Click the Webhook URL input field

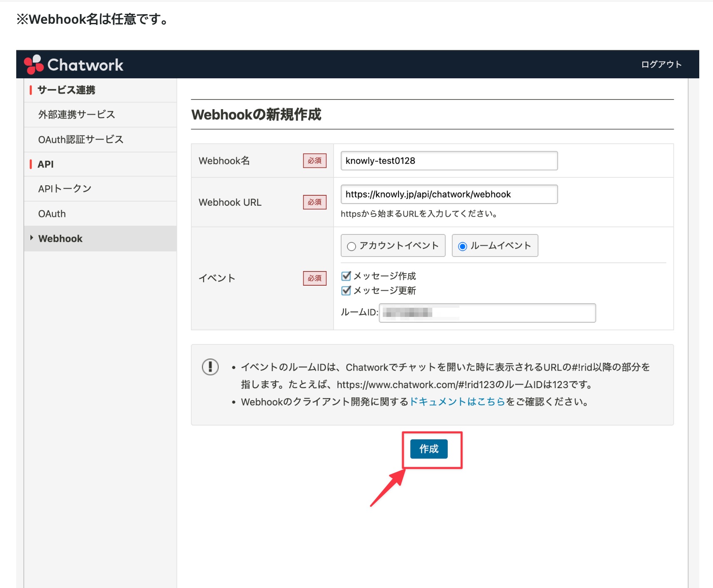click(x=449, y=194)
